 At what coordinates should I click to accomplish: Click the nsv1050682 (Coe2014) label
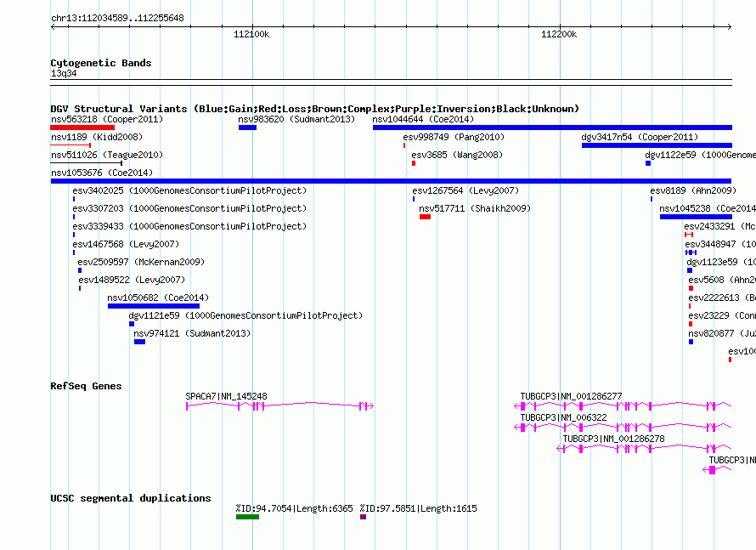coord(158,298)
